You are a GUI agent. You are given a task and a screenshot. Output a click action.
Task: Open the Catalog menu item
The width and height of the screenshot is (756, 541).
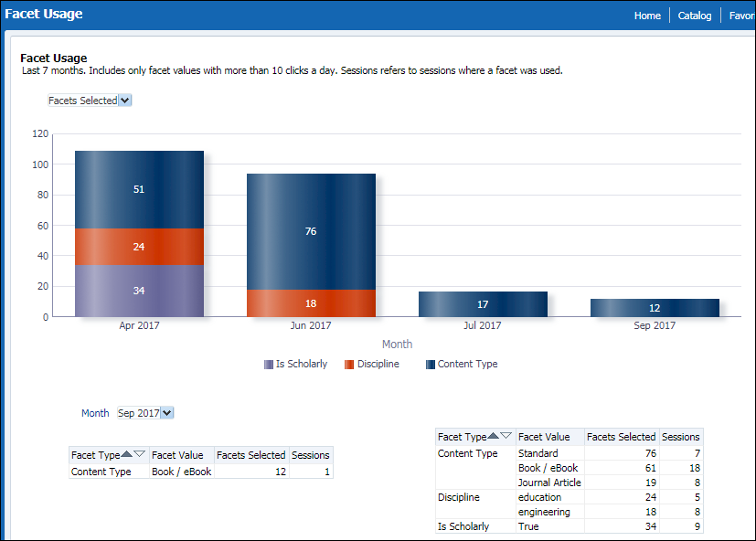tap(695, 16)
